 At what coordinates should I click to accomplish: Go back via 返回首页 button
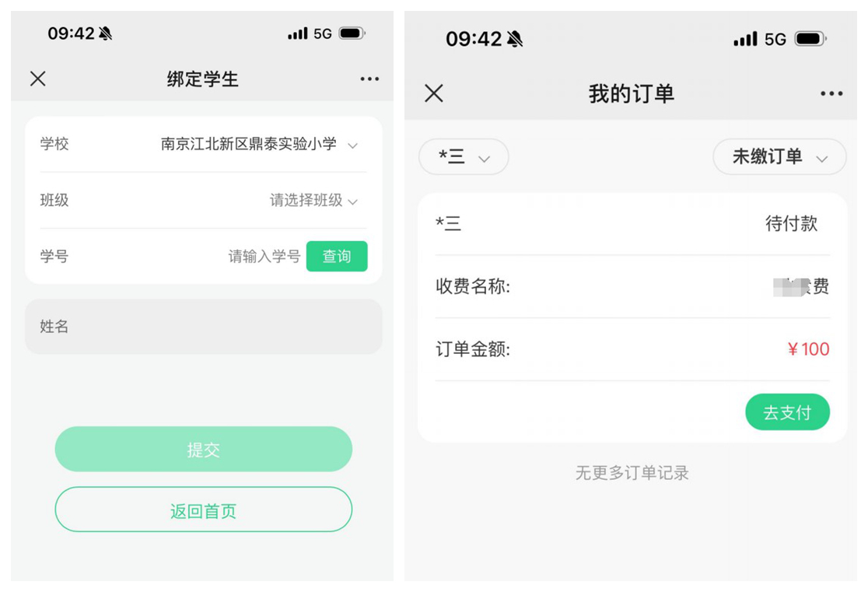[x=204, y=510]
